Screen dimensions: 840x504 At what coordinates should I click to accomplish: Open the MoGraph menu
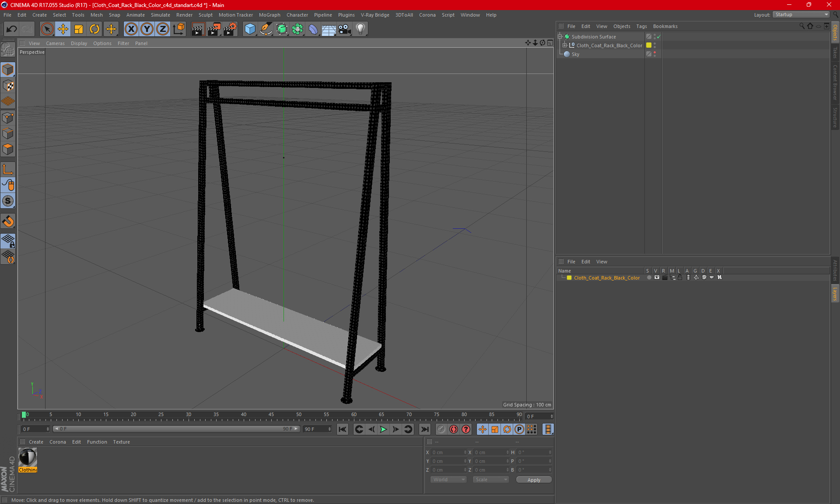269,15
